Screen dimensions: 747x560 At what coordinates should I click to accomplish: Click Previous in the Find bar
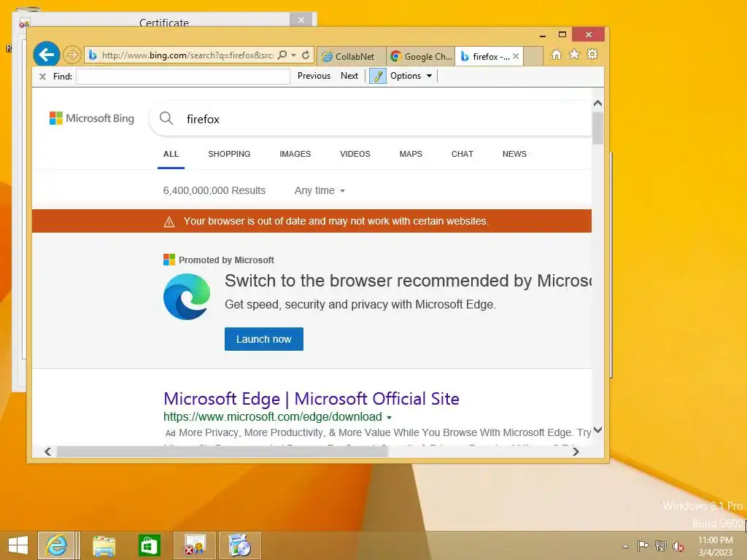pos(314,76)
